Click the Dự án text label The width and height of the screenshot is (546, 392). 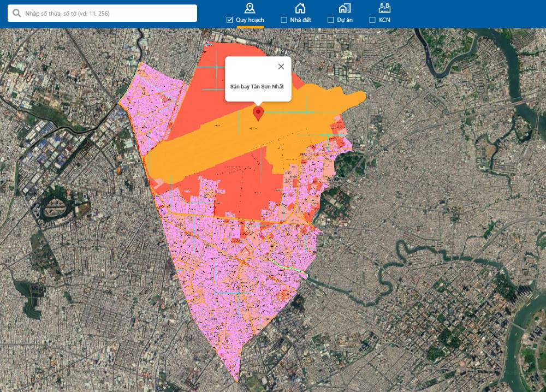coord(345,20)
